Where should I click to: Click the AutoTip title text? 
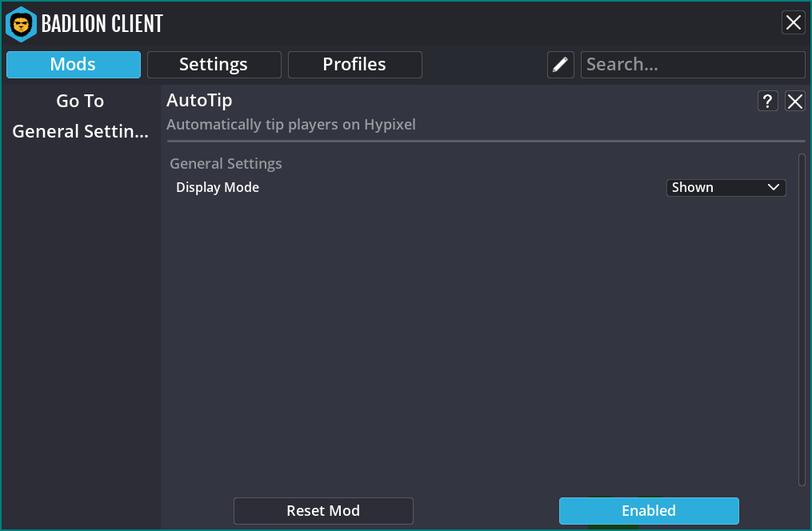pyautogui.click(x=199, y=101)
